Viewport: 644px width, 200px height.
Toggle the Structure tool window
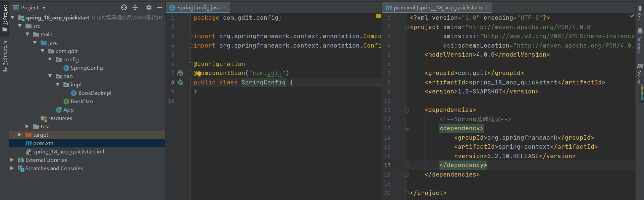click(x=5, y=56)
